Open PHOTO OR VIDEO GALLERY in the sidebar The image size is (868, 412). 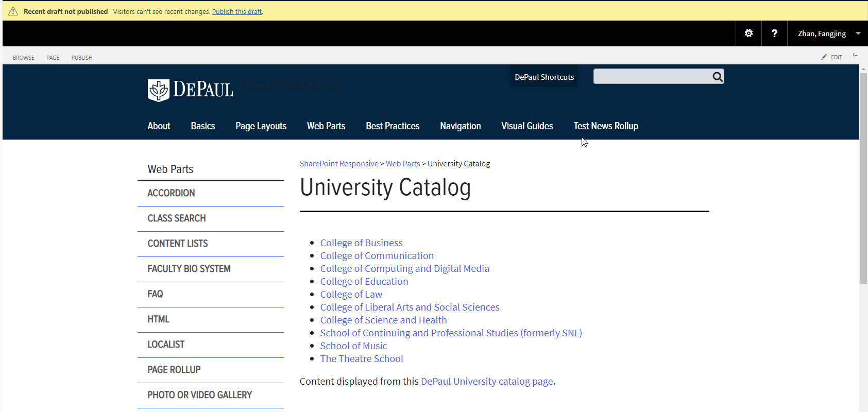click(x=211, y=395)
